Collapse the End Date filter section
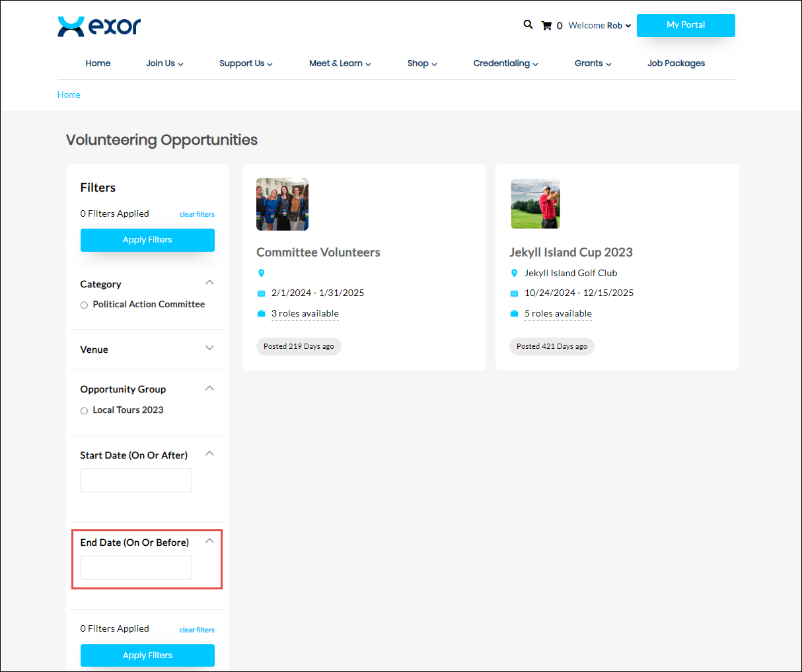Screen dimensions: 802x672 tap(209, 541)
